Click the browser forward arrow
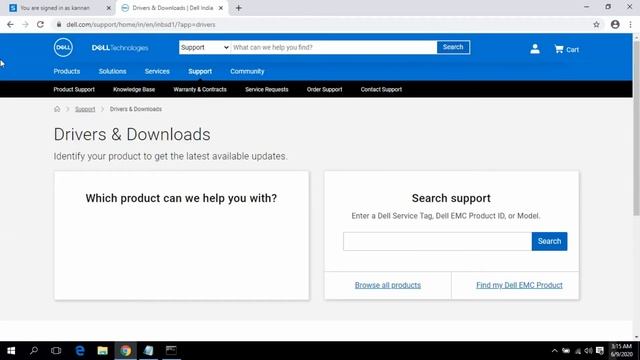The image size is (640, 360). pyautogui.click(x=25, y=24)
